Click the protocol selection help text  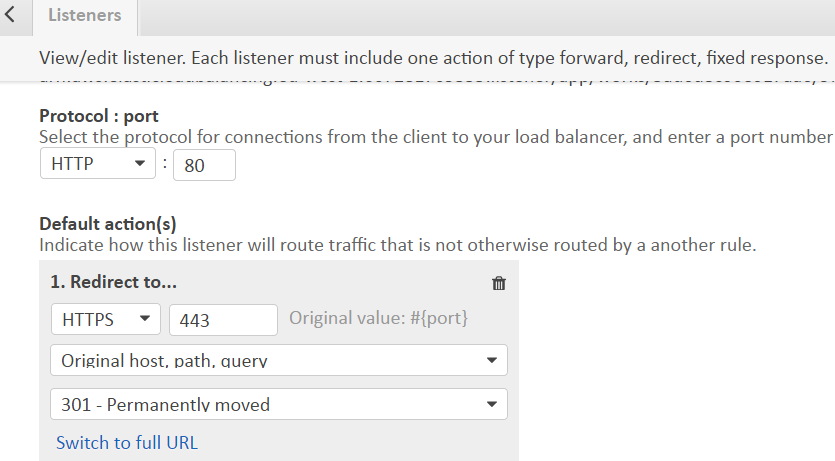tap(436, 137)
